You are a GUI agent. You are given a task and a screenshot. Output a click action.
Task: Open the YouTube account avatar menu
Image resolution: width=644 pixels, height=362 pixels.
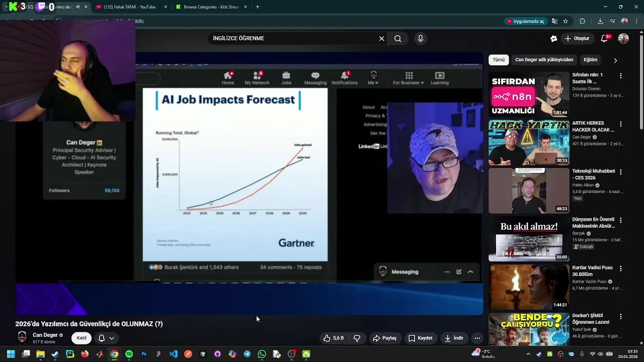point(623,38)
